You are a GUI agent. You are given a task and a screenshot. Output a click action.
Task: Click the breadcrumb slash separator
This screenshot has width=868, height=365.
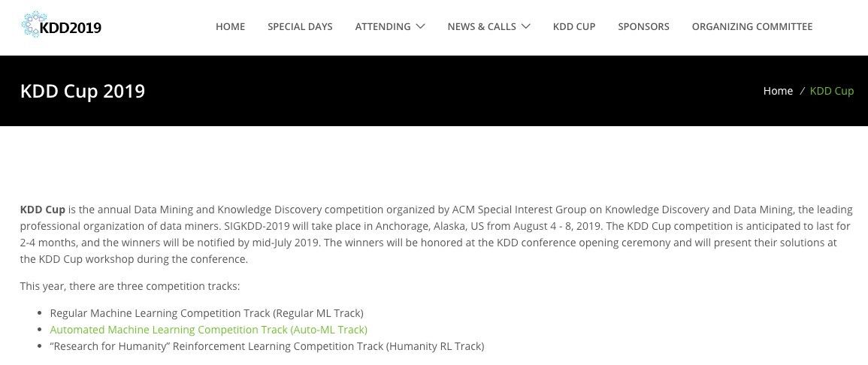point(802,91)
